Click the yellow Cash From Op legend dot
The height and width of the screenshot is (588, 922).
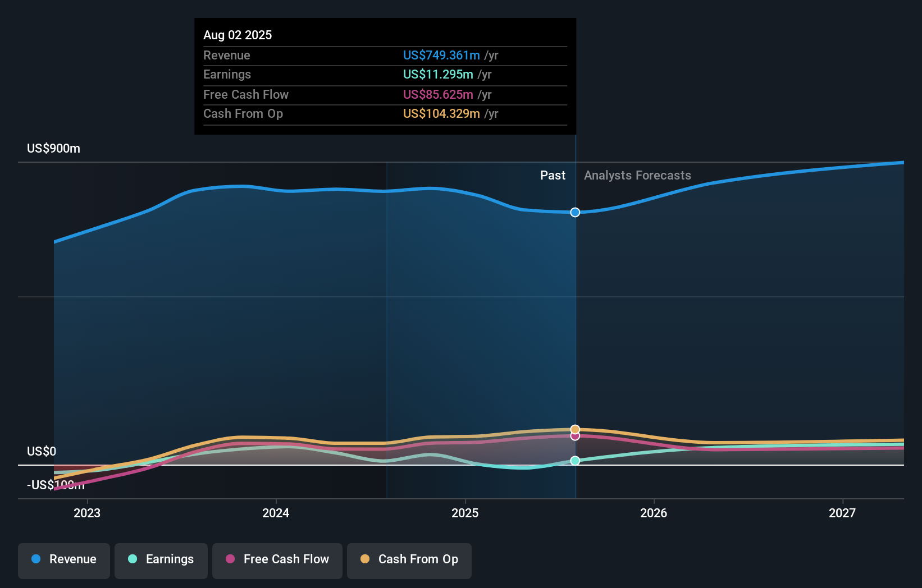pyautogui.click(x=366, y=559)
